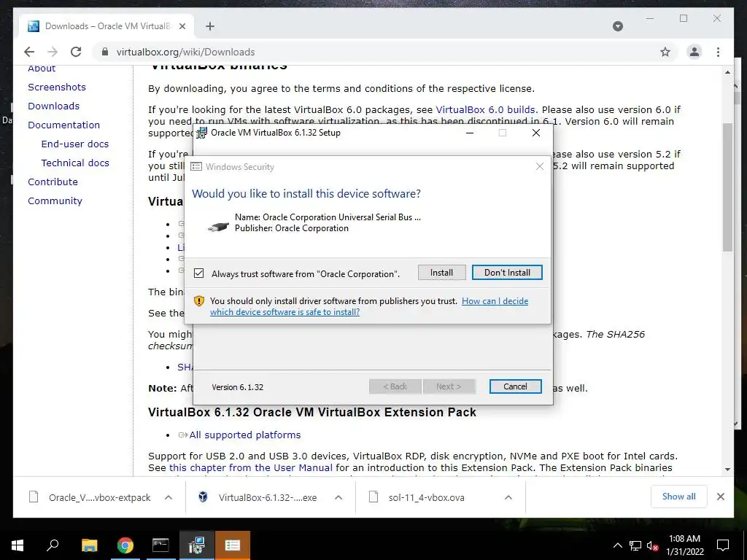The width and height of the screenshot is (747, 560).
Task: Click the Don't Install button
Action: click(x=507, y=273)
